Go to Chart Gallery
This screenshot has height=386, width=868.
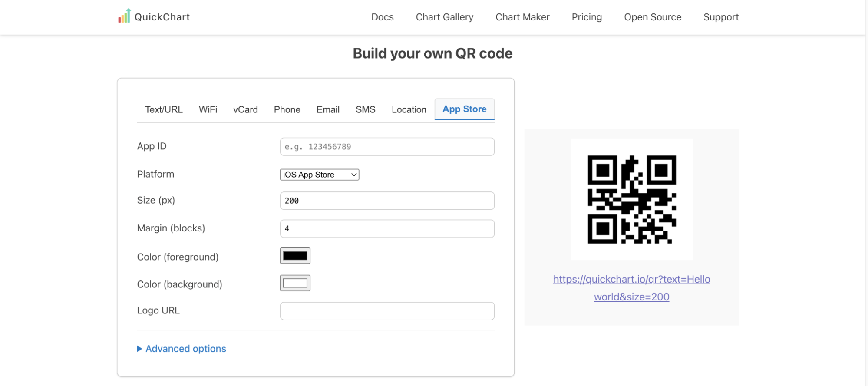(x=444, y=17)
